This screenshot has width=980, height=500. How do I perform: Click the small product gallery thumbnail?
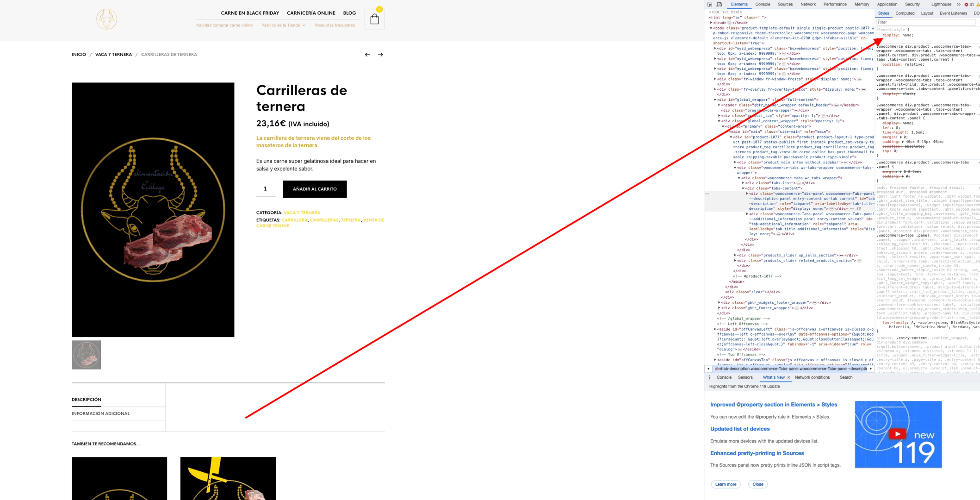pos(86,355)
